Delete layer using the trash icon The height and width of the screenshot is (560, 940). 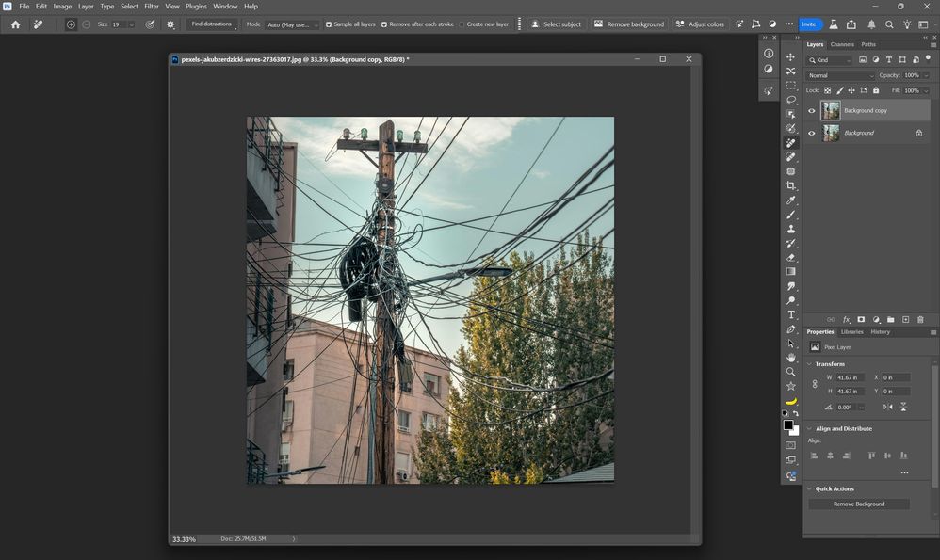(x=920, y=320)
